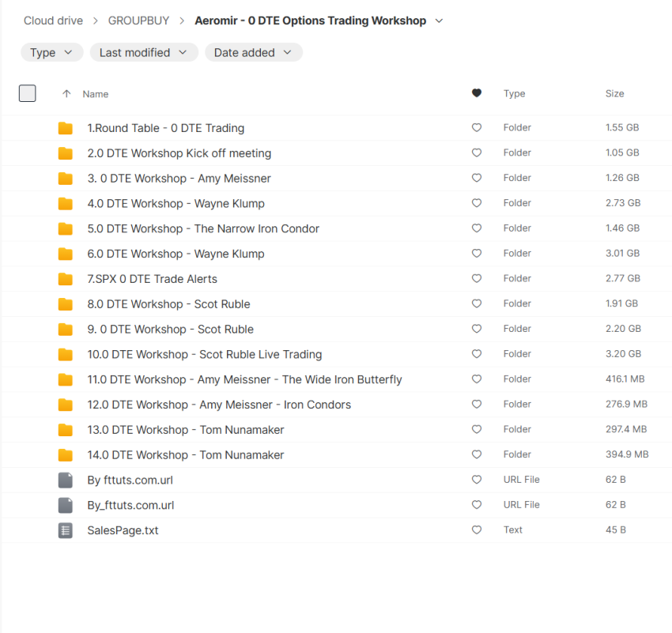Screen dimensions: 672x633
Task: Click the By ftuts.com.url file icon
Action: tap(66, 480)
